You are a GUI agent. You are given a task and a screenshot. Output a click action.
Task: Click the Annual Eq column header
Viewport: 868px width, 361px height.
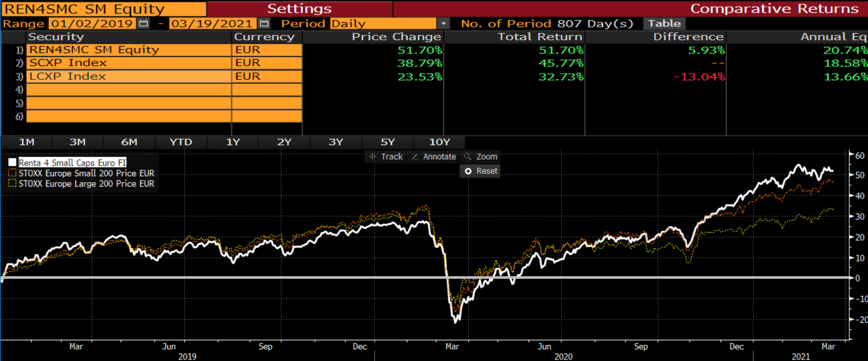pos(834,37)
